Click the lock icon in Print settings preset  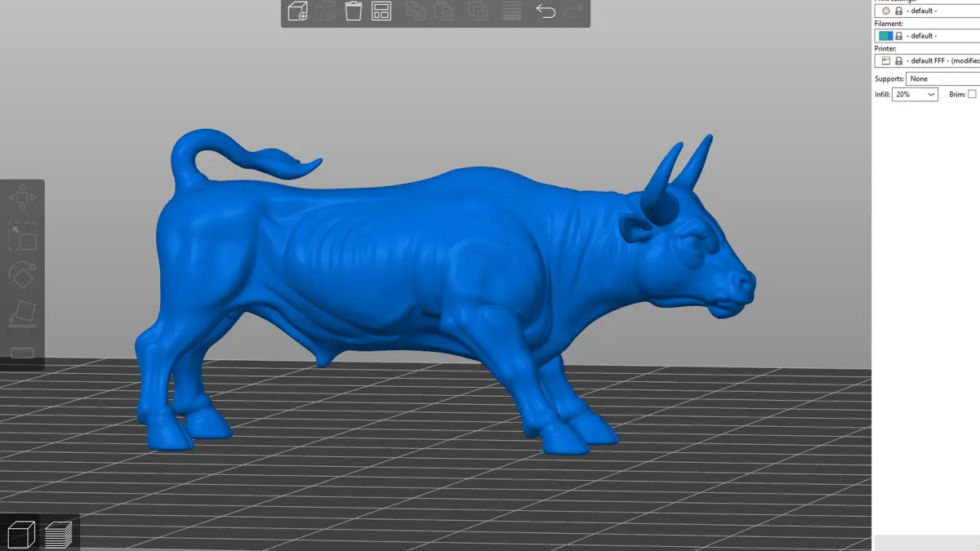tap(899, 11)
